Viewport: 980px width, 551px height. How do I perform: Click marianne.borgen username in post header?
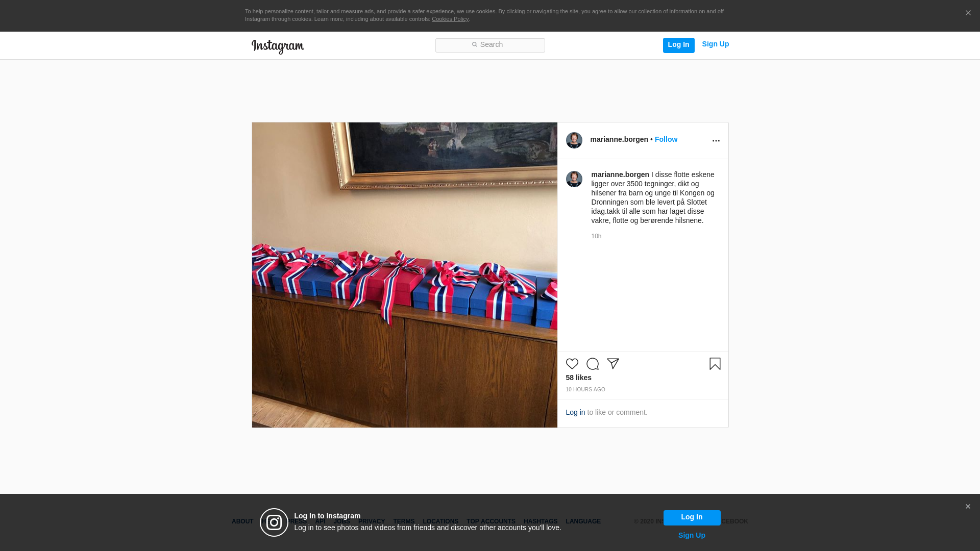619,139
